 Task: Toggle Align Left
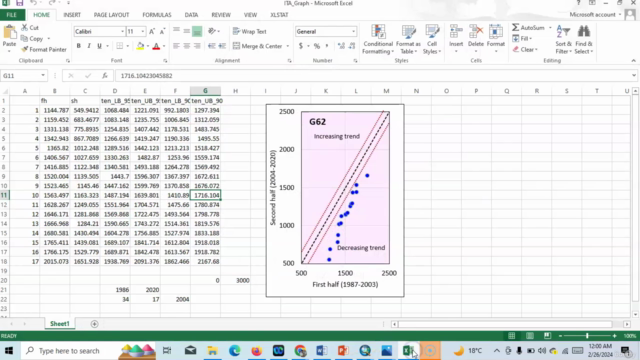coord(176,46)
